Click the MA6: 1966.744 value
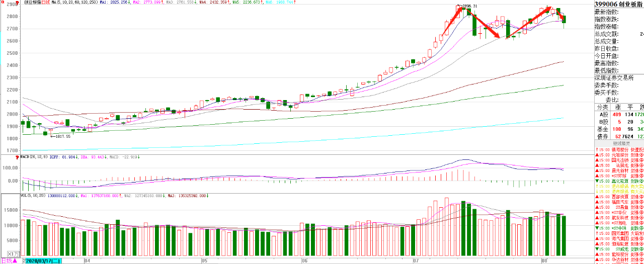 click(280, 3)
